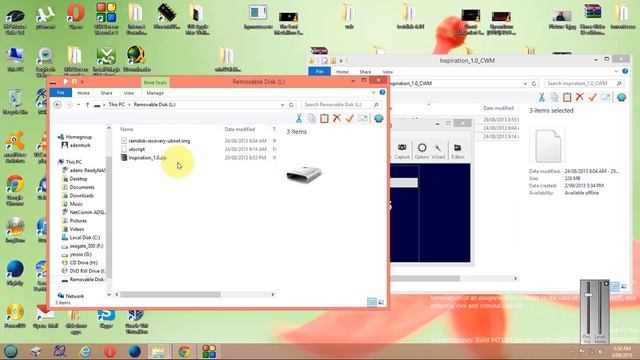Image resolution: width=640 pixels, height=360 pixels.
Task: This PC breadcrumb in address bar
Action: 117,105
